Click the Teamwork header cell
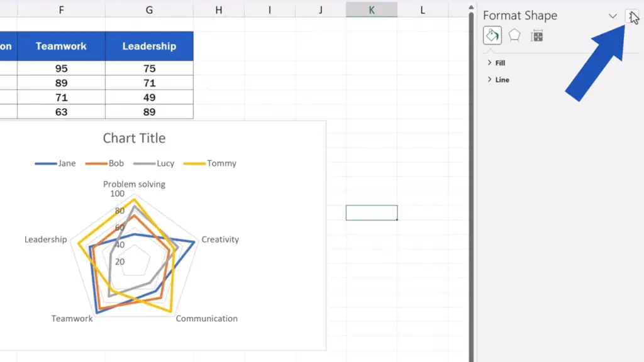The width and height of the screenshot is (644, 362). point(61,46)
